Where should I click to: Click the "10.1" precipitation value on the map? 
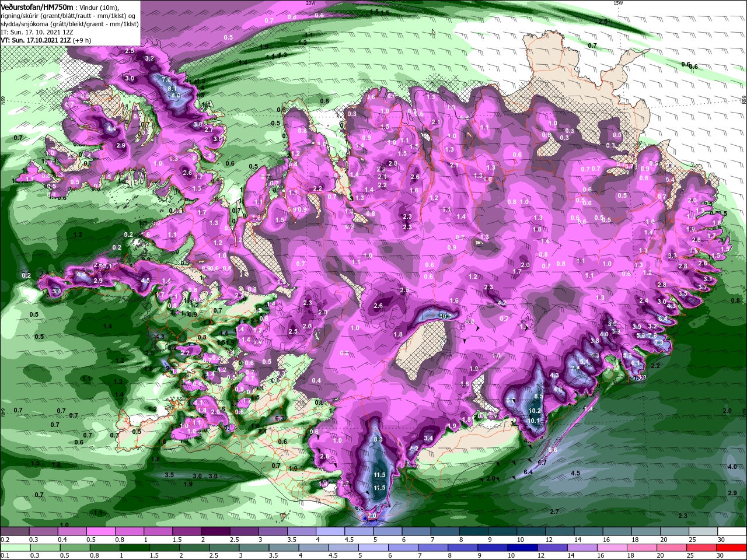[533, 421]
